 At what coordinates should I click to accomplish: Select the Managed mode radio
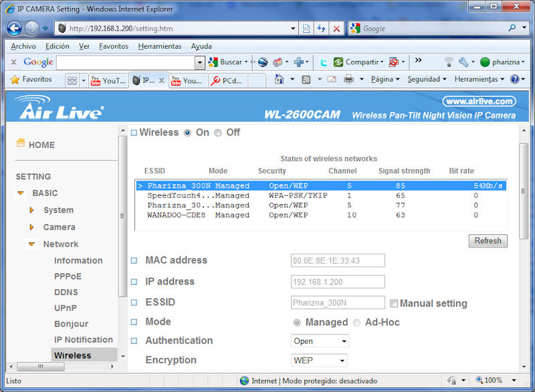(297, 322)
